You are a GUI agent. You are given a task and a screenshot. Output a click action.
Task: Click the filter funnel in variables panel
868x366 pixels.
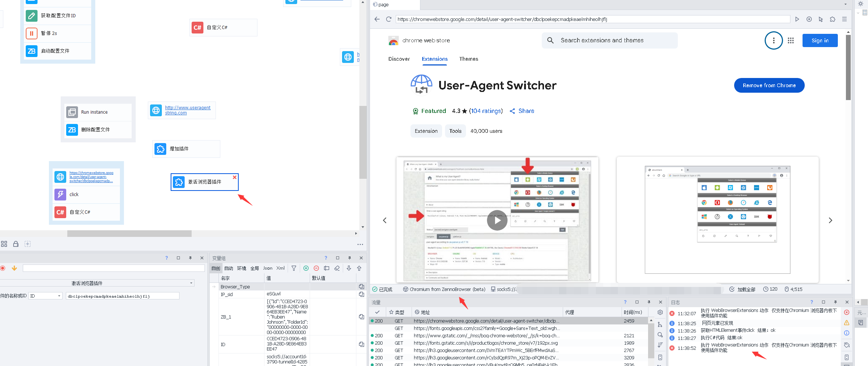pyautogui.click(x=294, y=268)
